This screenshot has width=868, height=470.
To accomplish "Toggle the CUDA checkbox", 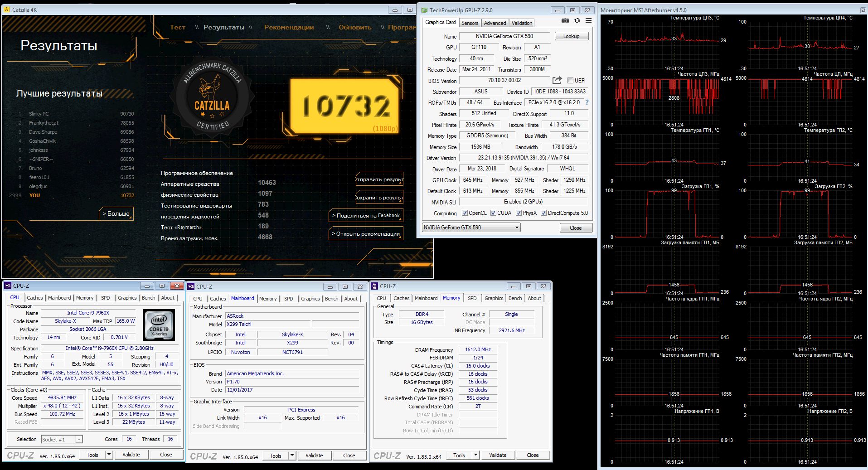I will pyautogui.click(x=493, y=213).
